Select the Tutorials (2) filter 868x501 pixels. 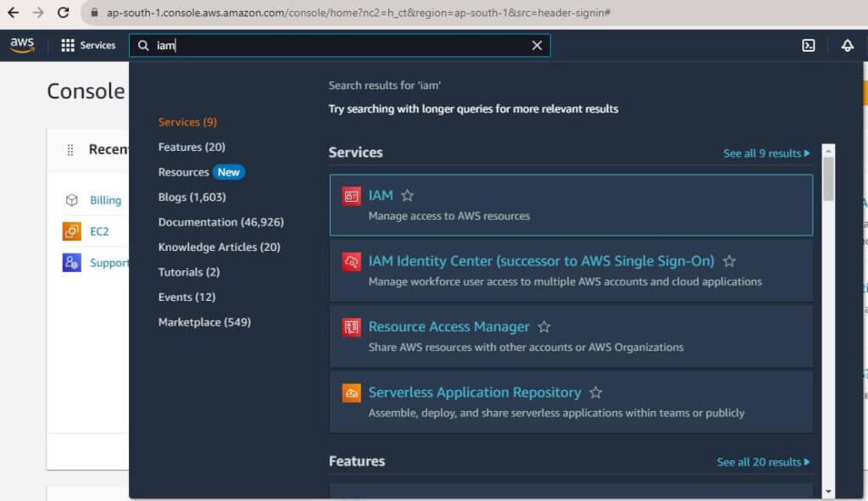pos(189,272)
